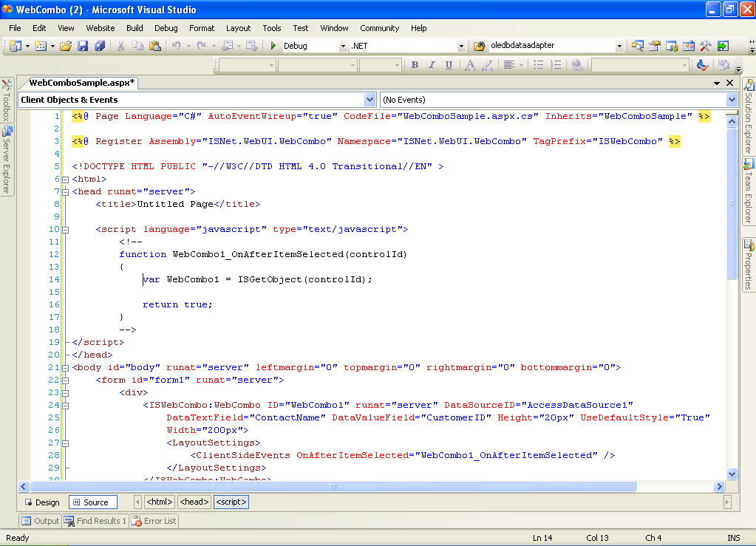
Task: Click the <head> tag navigator button
Action: click(x=194, y=502)
